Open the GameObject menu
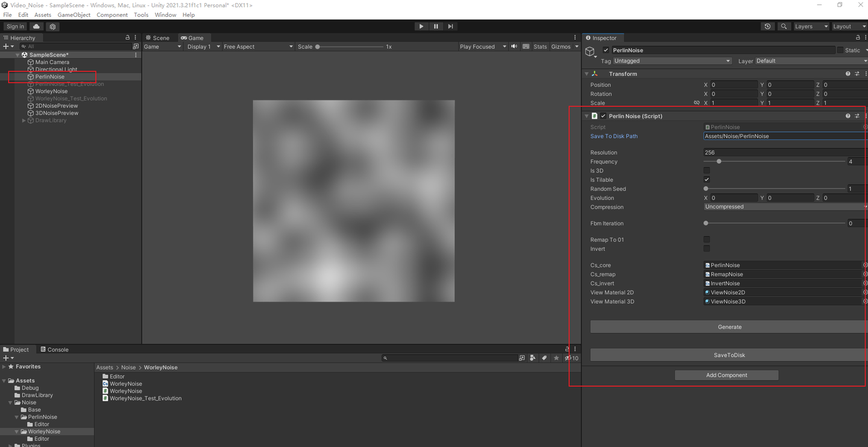 point(74,14)
